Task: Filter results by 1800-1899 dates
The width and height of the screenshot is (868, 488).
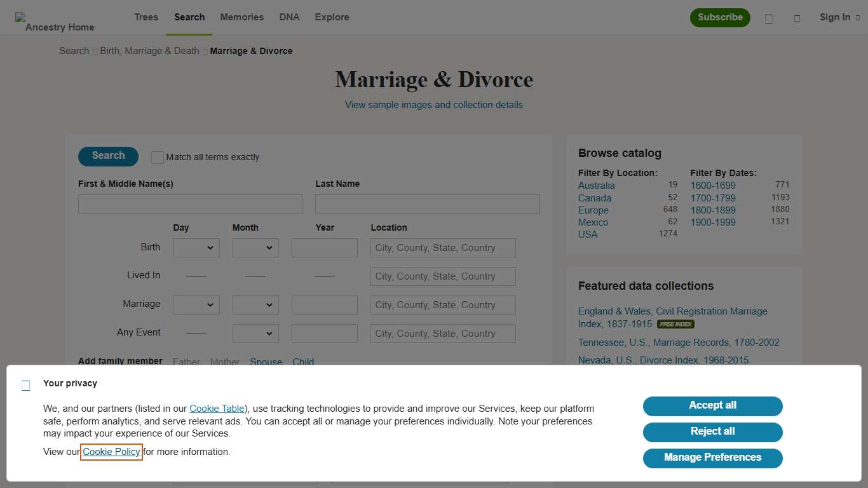Action: [712, 210]
